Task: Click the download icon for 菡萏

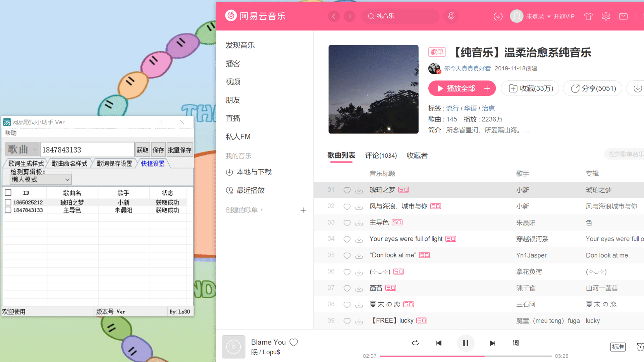Action: [359, 288]
